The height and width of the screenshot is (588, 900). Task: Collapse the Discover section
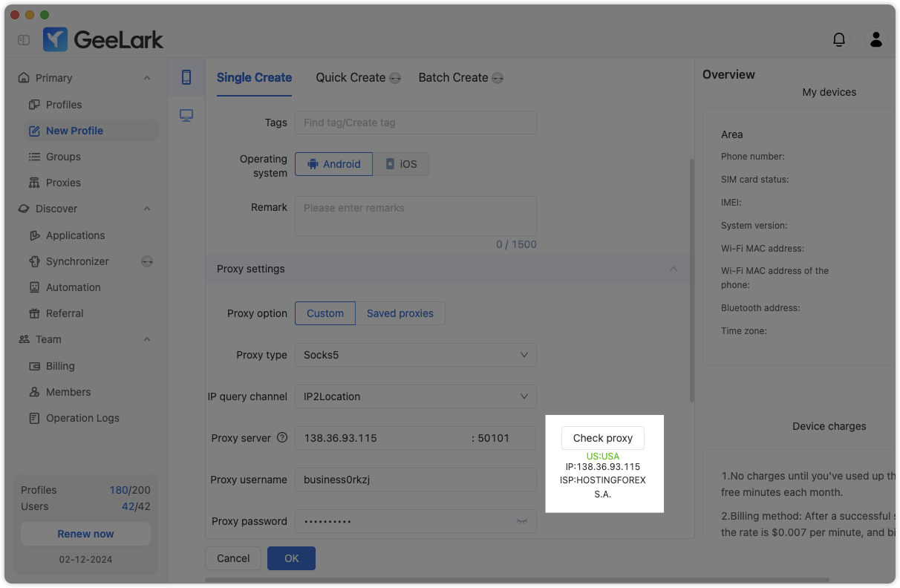pyautogui.click(x=147, y=209)
